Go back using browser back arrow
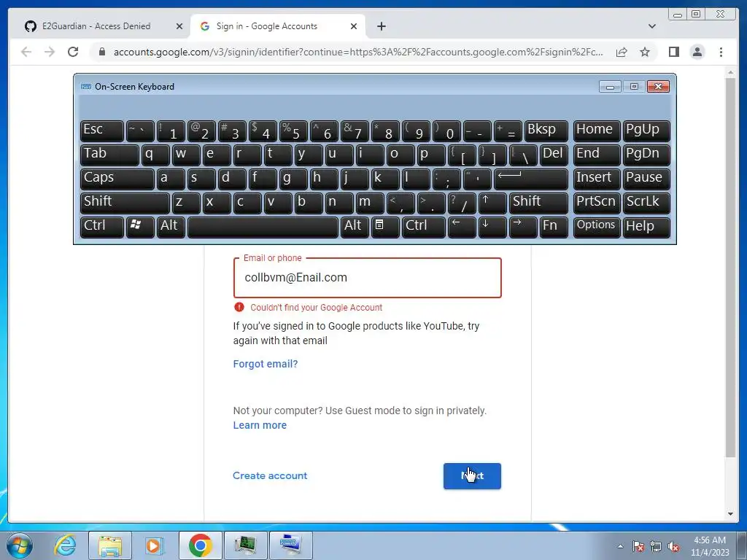 pyautogui.click(x=26, y=52)
